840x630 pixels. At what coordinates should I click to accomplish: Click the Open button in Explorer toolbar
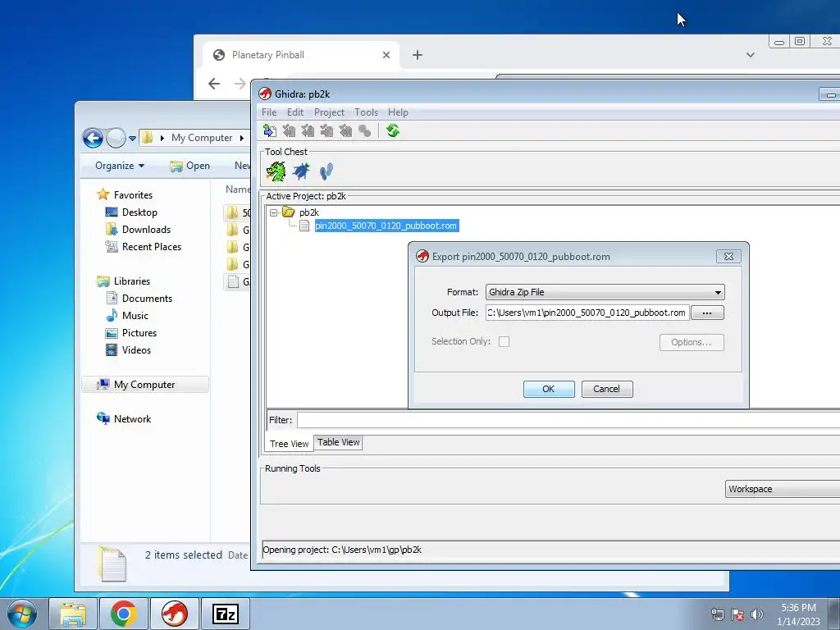(x=189, y=166)
